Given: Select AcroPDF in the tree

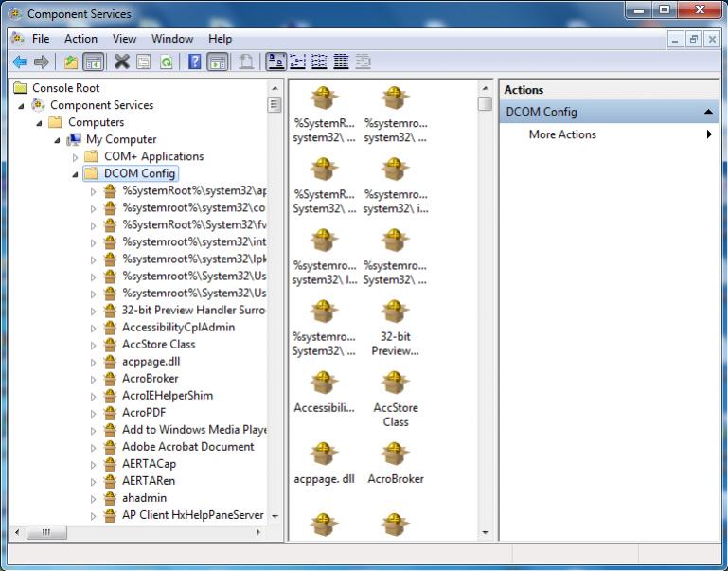Looking at the screenshot, I should [144, 412].
